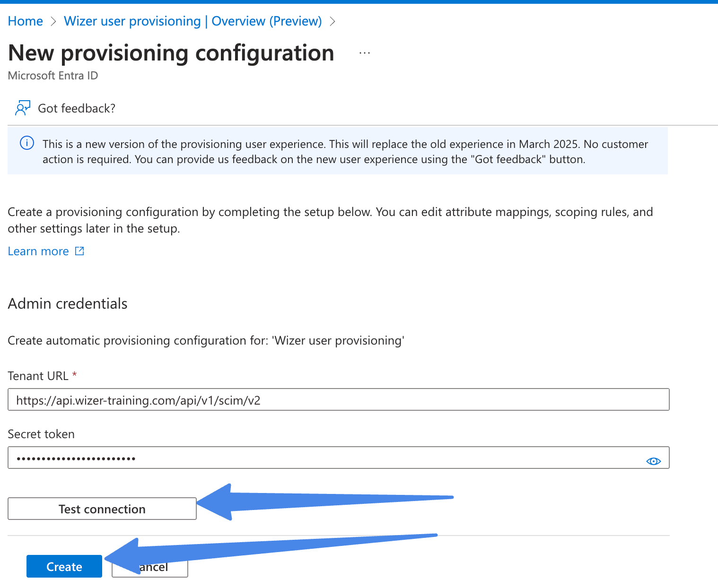Click the Test connection button
Image resolution: width=718 pixels, height=588 pixels.
click(x=102, y=509)
